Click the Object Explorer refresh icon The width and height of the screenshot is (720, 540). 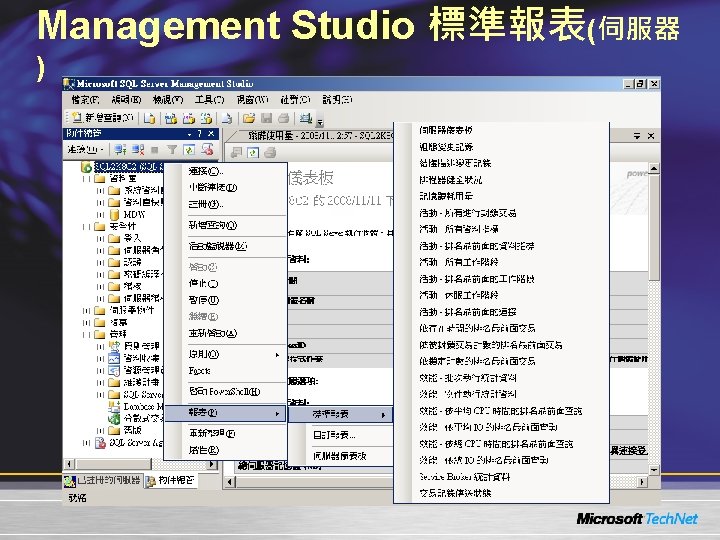pos(189,149)
